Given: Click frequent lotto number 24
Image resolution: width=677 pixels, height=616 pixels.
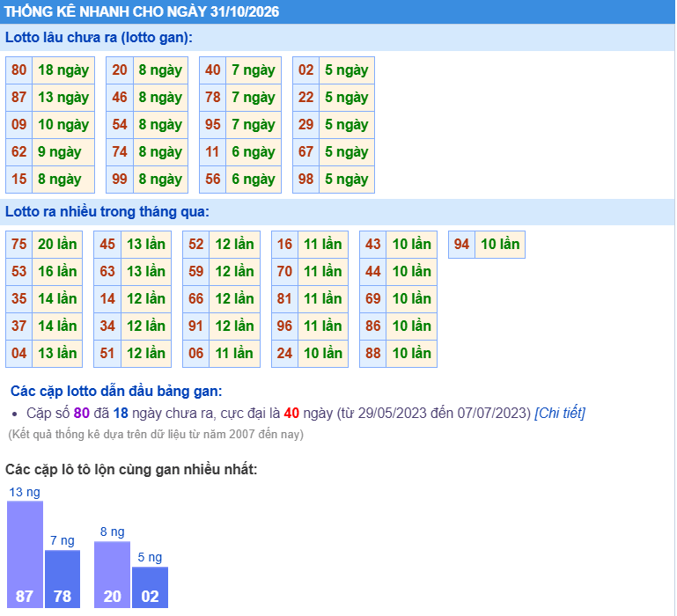Looking at the screenshot, I should (284, 354).
